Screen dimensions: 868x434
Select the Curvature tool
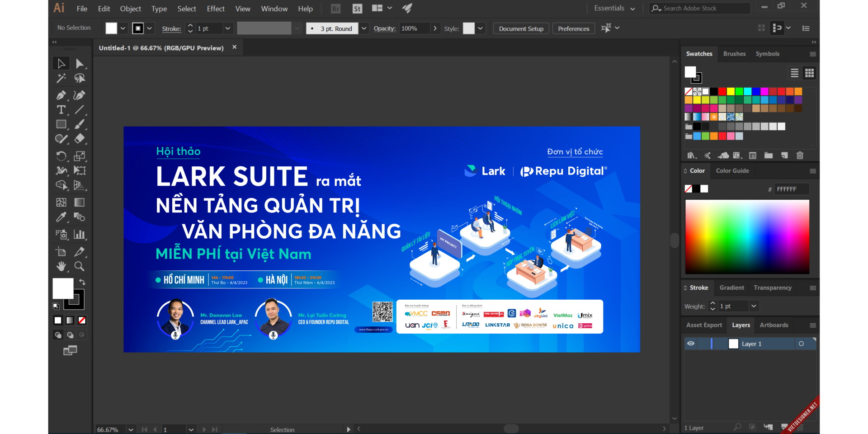(x=80, y=95)
